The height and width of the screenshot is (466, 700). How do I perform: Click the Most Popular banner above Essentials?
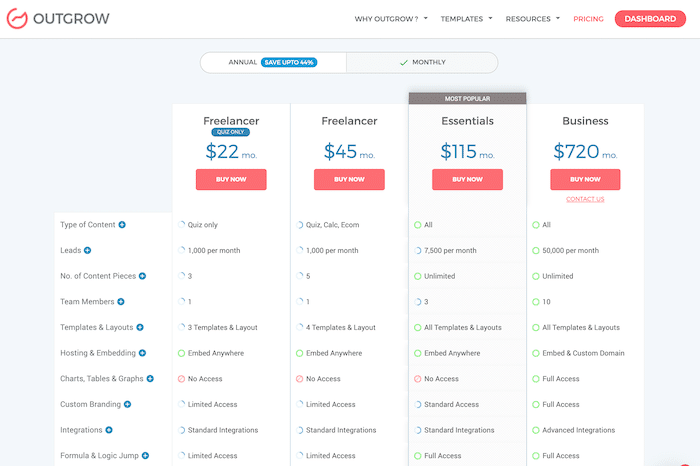click(467, 98)
